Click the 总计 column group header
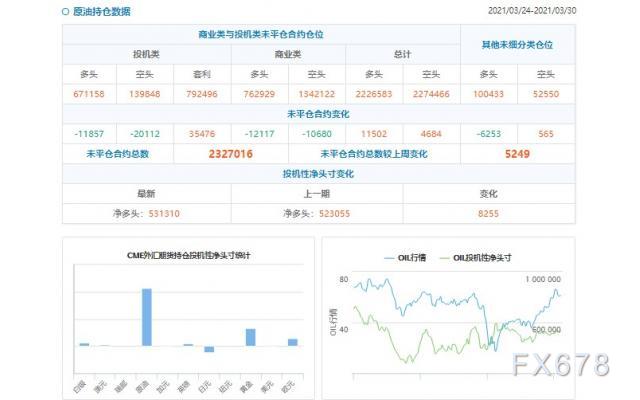 (402, 54)
